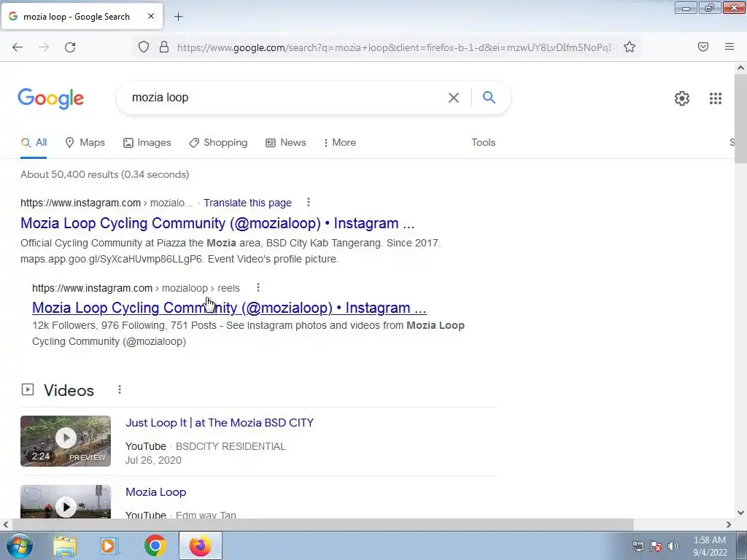Screen dimensions: 747x560
Task: Open the mozialoop reels Instagram result
Action: pyautogui.click(x=229, y=308)
